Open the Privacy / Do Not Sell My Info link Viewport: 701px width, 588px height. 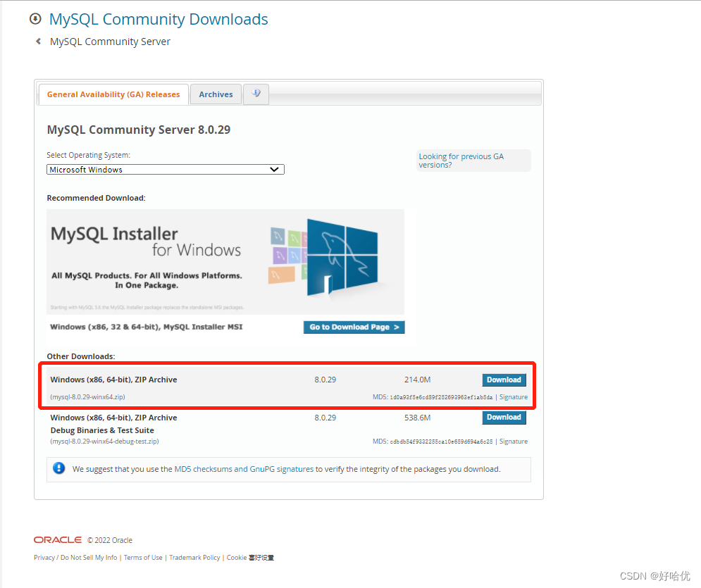click(x=75, y=557)
